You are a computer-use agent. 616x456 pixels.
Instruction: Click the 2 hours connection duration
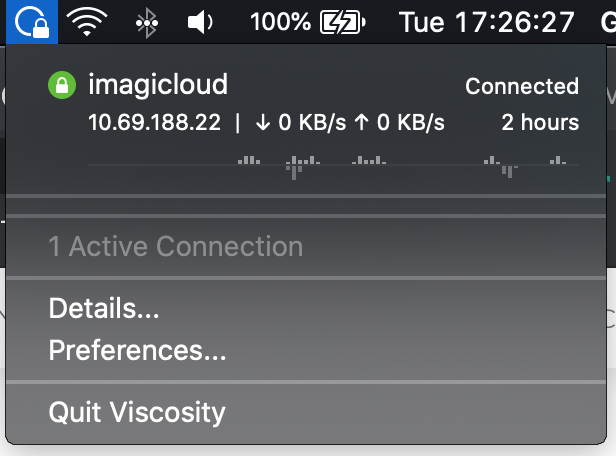tap(540, 122)
